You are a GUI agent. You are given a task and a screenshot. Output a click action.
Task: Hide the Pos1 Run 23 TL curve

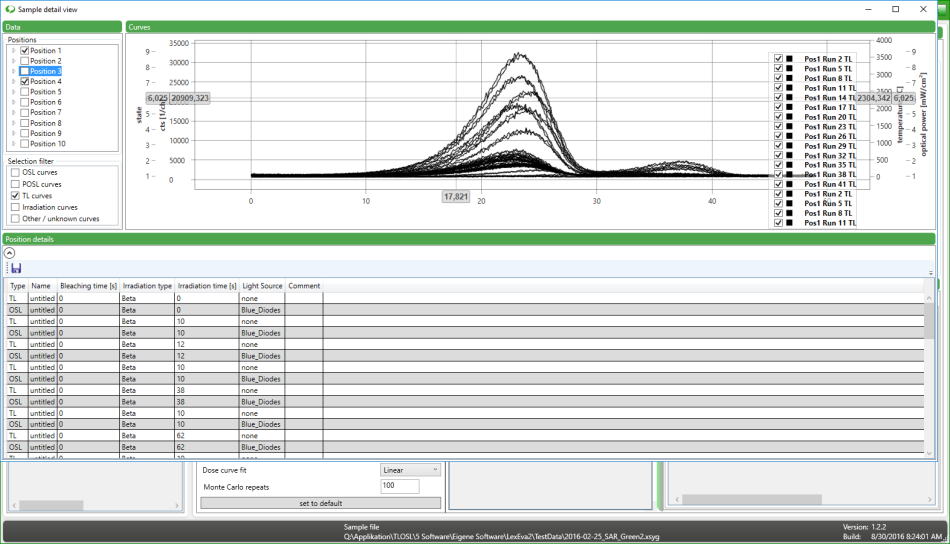pyautogui.click(x=779, y=127)
